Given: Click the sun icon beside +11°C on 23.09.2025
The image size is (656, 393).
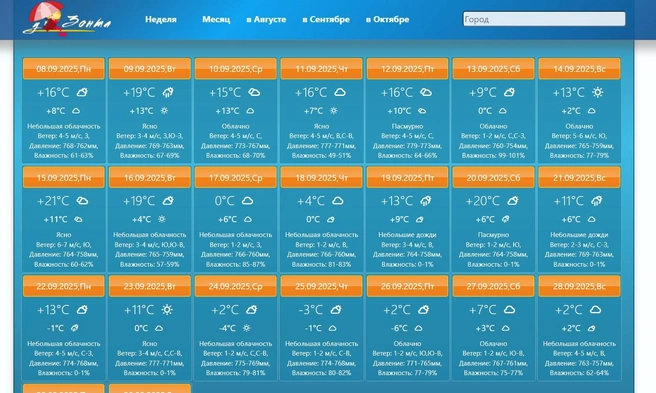Looking at the screenshot, I should [167, 310].
